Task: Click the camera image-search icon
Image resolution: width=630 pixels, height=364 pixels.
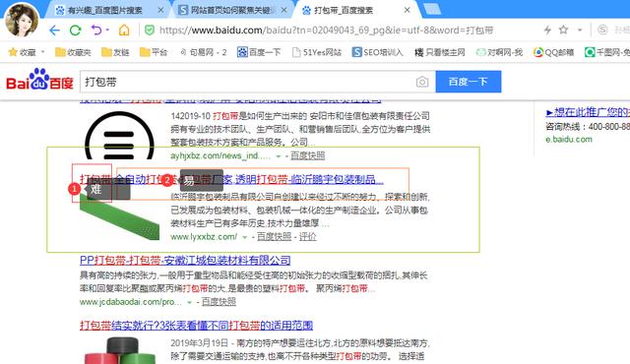Action: (x=422, y=82)
